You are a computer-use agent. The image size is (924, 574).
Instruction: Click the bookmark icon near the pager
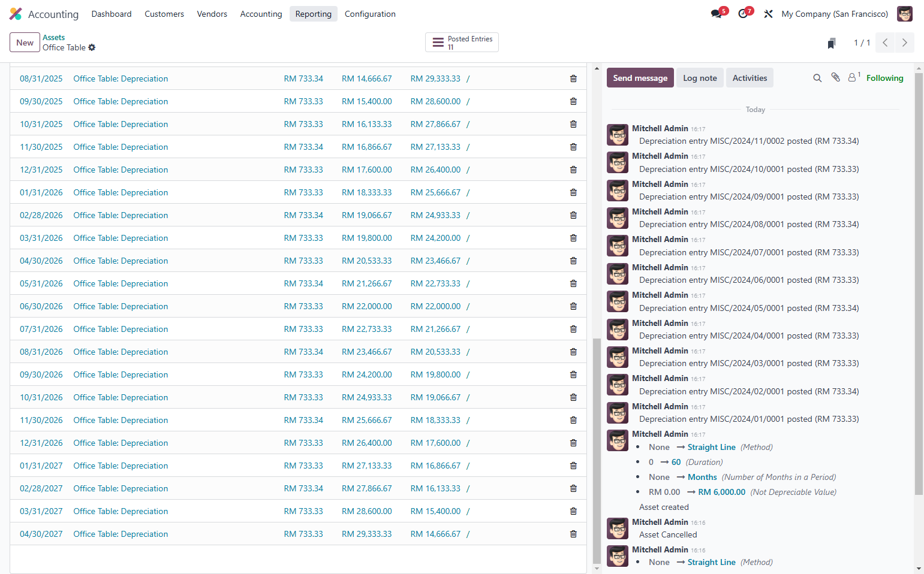[x=832, y=43]
